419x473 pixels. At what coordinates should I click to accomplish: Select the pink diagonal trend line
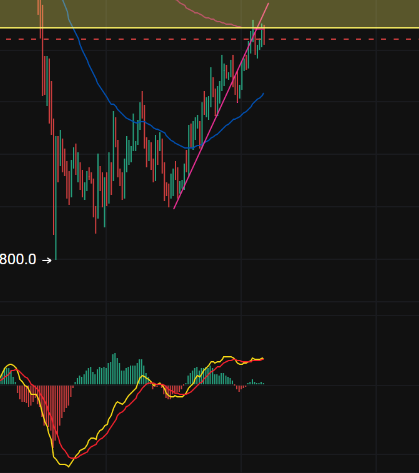(221, 106)
